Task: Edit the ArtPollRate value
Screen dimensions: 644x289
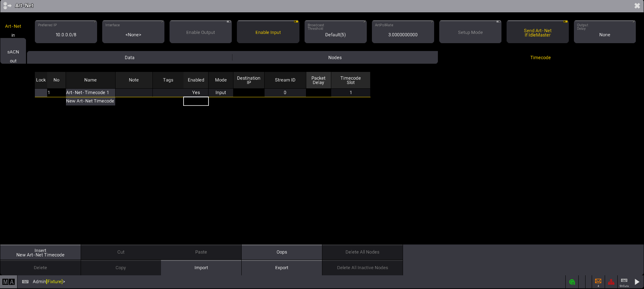Action: pos(403,32)
